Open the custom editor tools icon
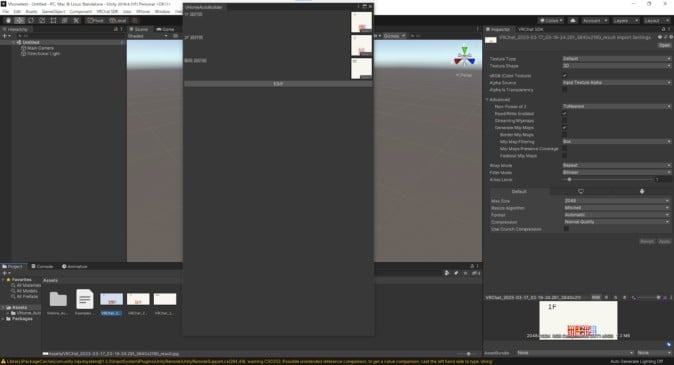Viewport: 674px width, 365px height. pyautogui.click(x=76, y=21)
